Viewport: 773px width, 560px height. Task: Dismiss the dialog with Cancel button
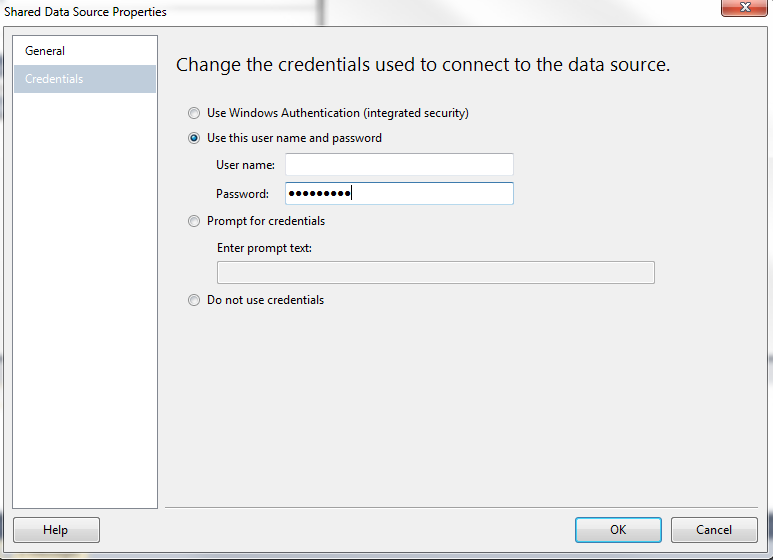click(x=714, y=530)
